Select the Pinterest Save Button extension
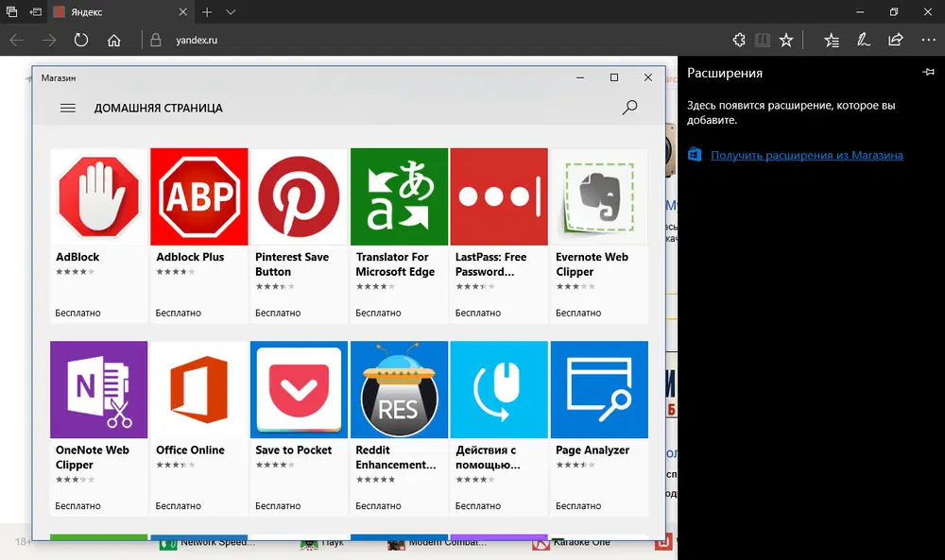The image size is (945, 560). [298, 196]
